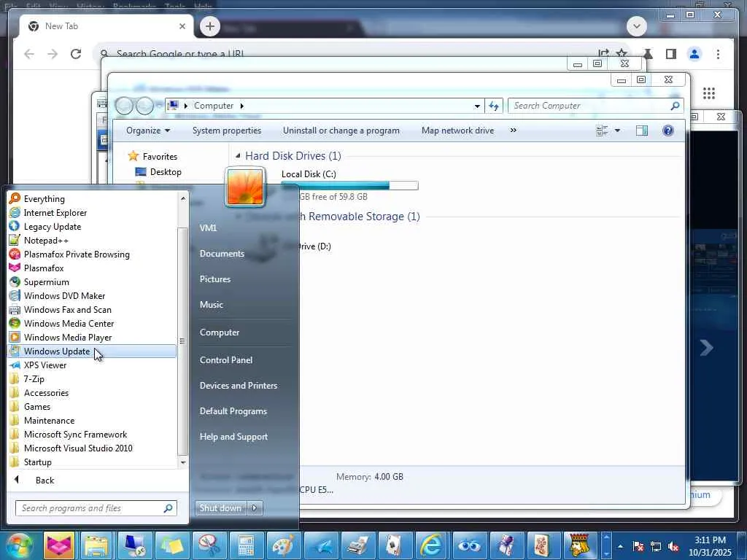The width and height of the screenshot is (747, 560).
Task: Open a new Chrome tab with plus
Action: (x=209, y=26)
